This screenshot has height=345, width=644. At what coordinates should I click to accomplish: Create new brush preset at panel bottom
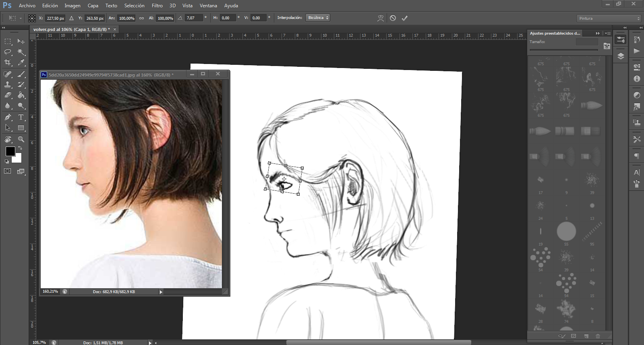pos(586,336)
